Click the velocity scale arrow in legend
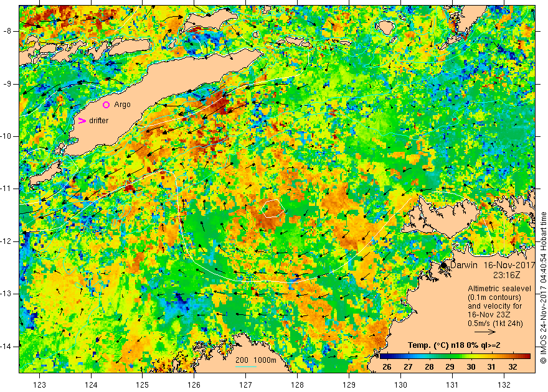 485,332
